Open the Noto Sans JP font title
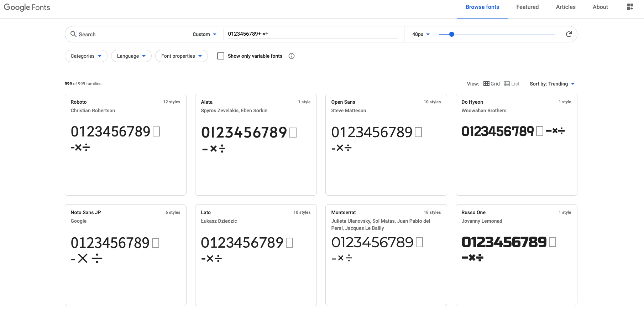Screen dimensions: 644x310 86,212
